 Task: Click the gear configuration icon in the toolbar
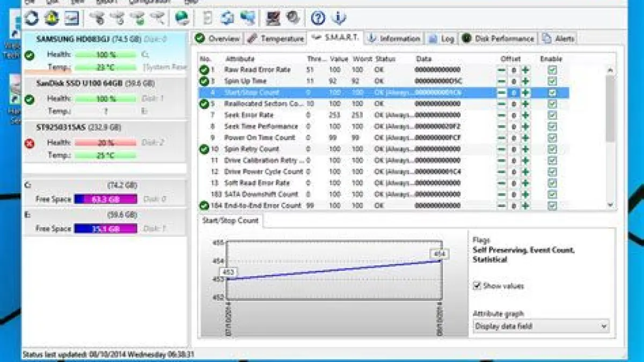tap(292, 18)
